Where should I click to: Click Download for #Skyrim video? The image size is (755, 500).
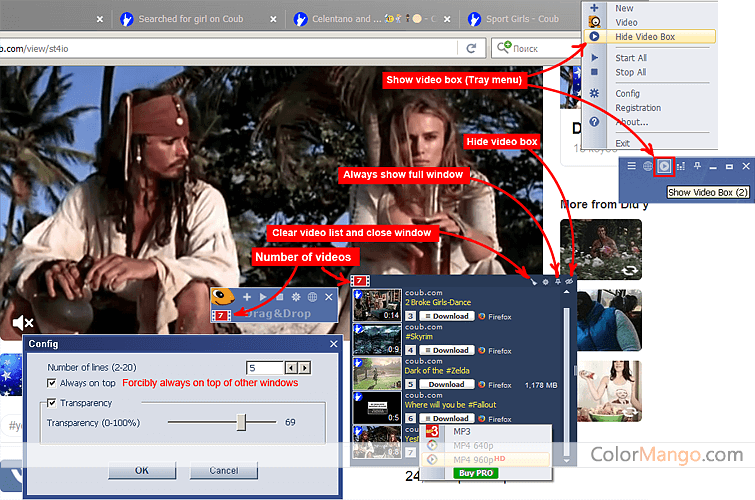tap(446, 350)
